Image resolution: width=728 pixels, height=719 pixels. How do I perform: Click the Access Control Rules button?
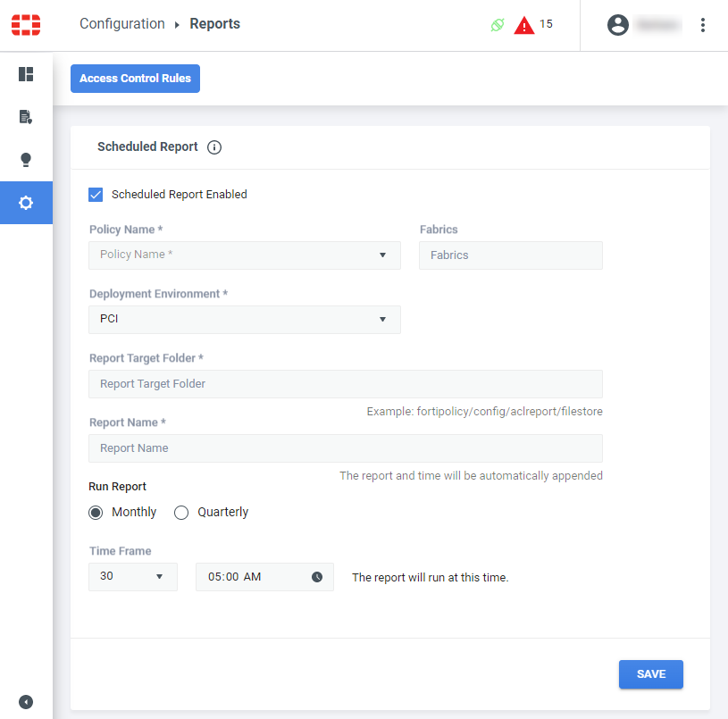135,79
